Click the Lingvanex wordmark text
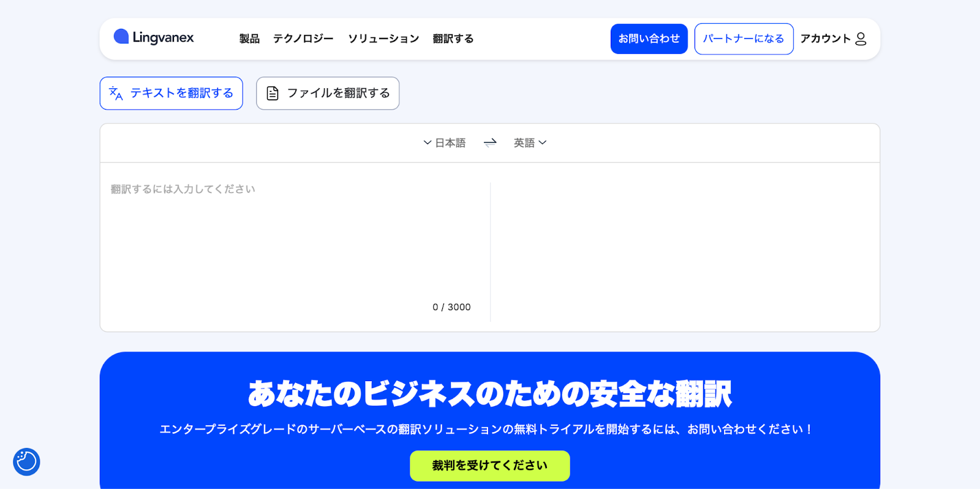 163,37
